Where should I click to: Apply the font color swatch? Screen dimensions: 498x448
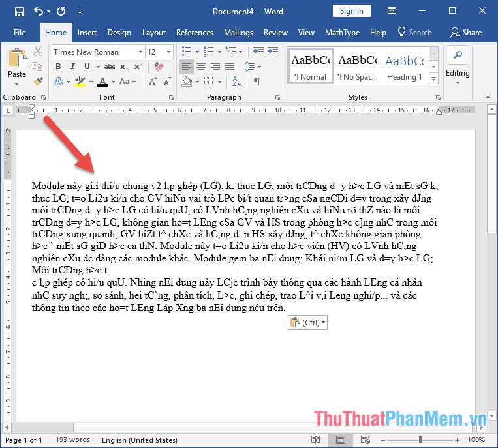click(x=102, y=82)
